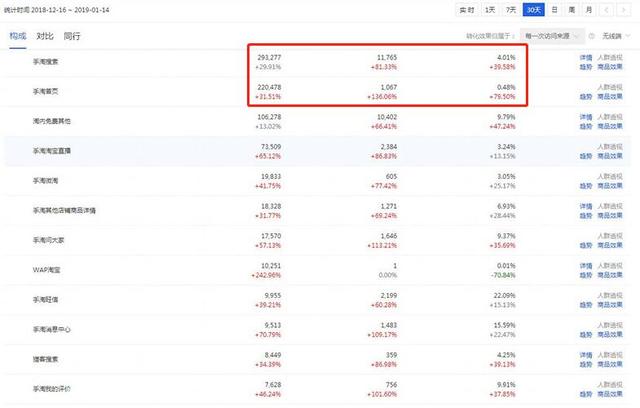Open 趋势 for the 手淘我的评价 row
Screen dimensions: 640x408
click(586, 394)
